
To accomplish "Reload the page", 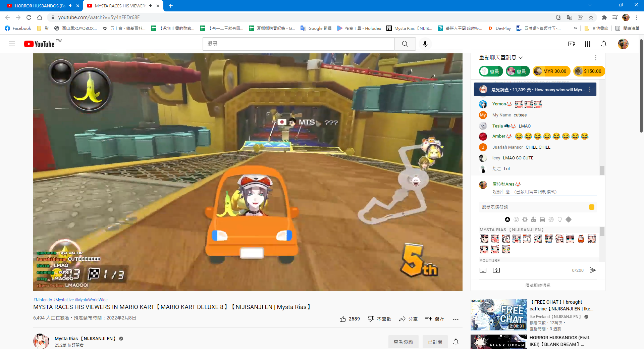I will [29, 17].
